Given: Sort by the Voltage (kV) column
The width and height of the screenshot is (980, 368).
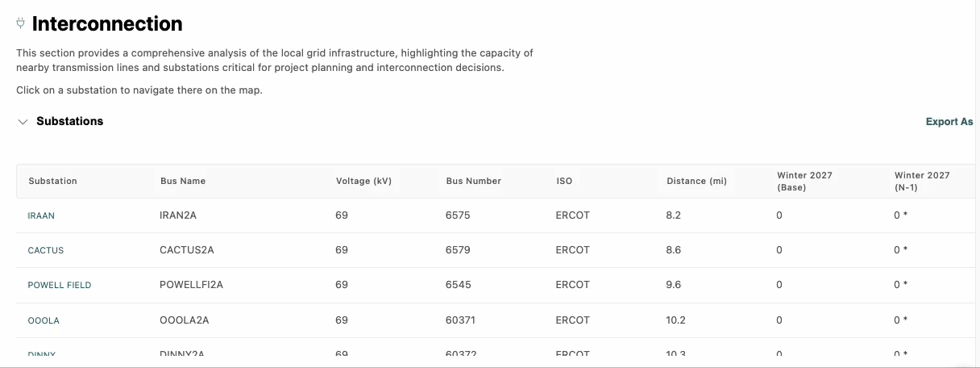Looking at the screenshot, I should 363,181.
